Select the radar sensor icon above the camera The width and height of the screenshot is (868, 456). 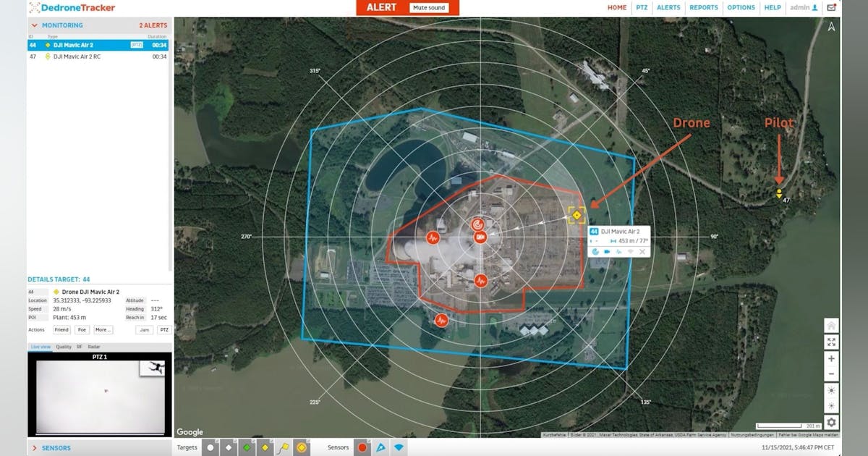(478, 224)
